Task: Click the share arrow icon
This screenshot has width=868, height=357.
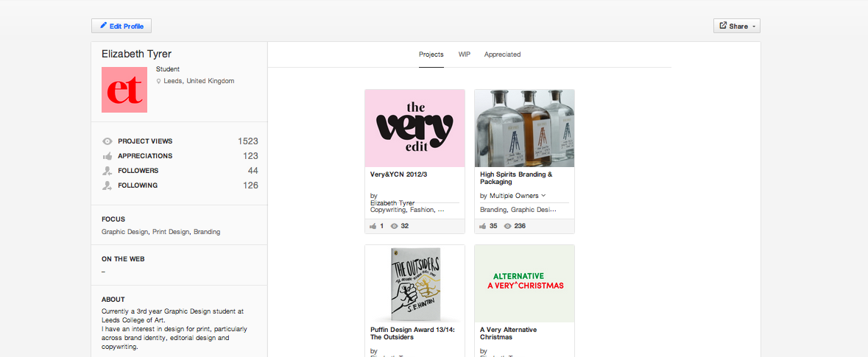Action: tap(723, 26)
